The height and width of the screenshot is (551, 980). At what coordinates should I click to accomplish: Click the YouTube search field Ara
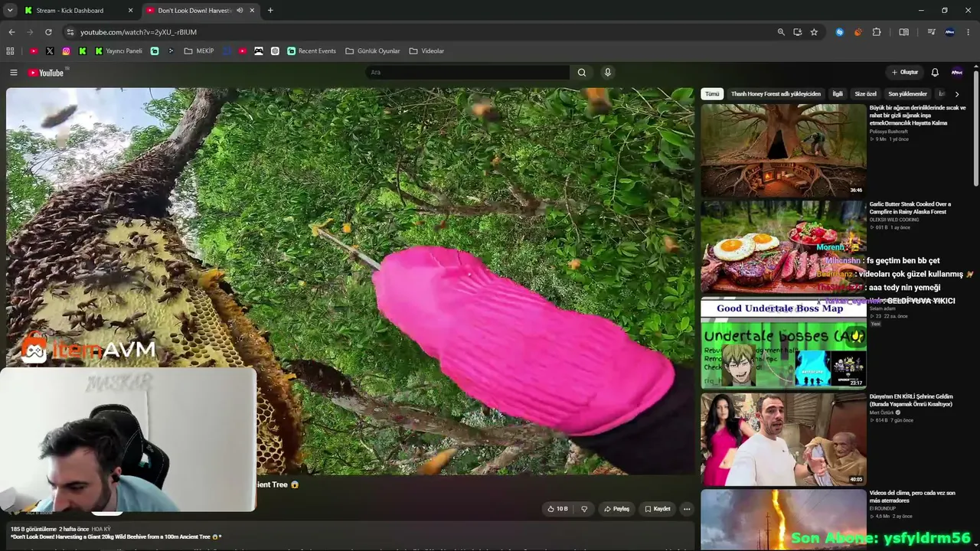point(467,73)
